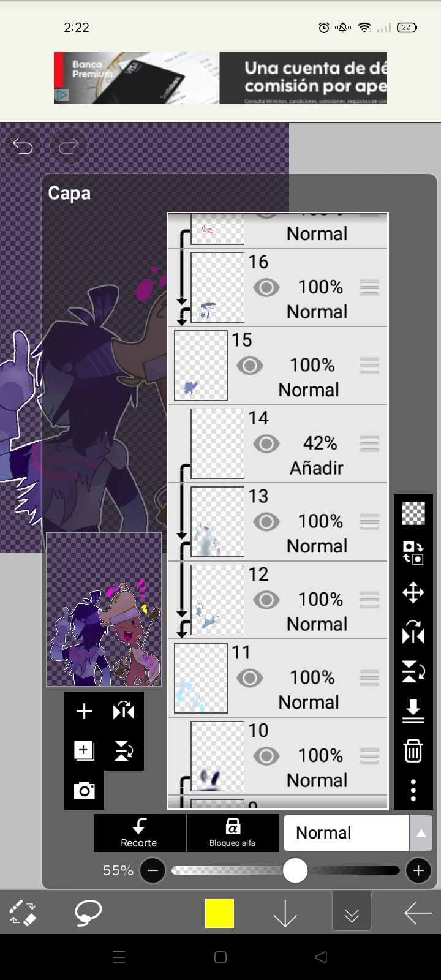Enable Bloqueo alfa lock button
Image resolution: width=441 pixels, height=980 pixels.
[233, 833]
